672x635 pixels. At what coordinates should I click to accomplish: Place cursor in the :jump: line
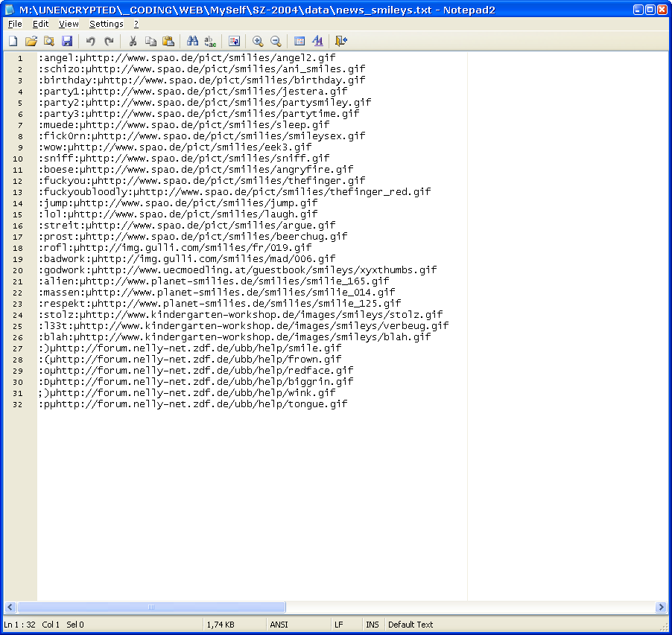click(x=178, y=203)
